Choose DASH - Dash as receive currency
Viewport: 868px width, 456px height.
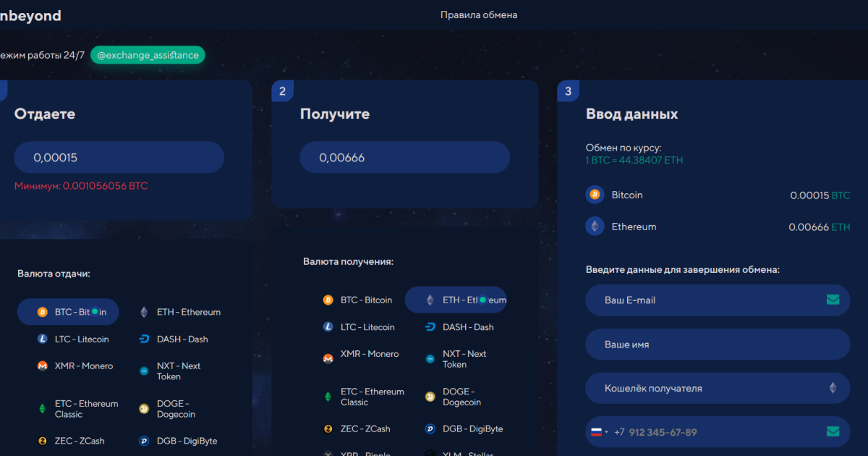(459, 327)
